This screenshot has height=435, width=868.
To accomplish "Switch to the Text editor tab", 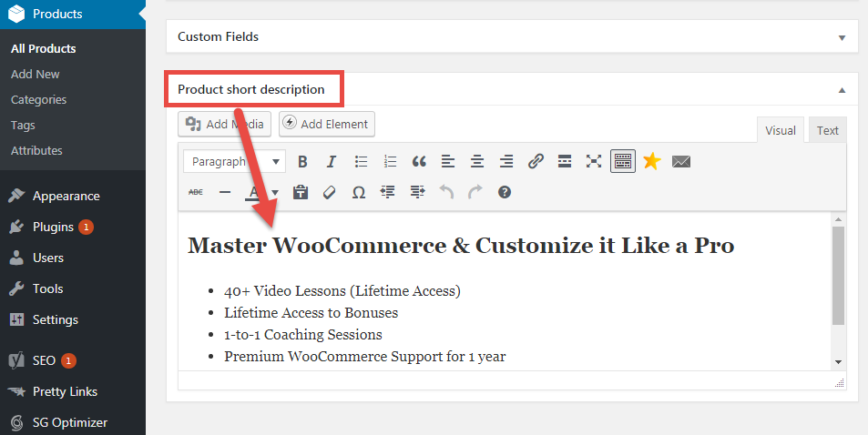I will (x=828, y=131).
